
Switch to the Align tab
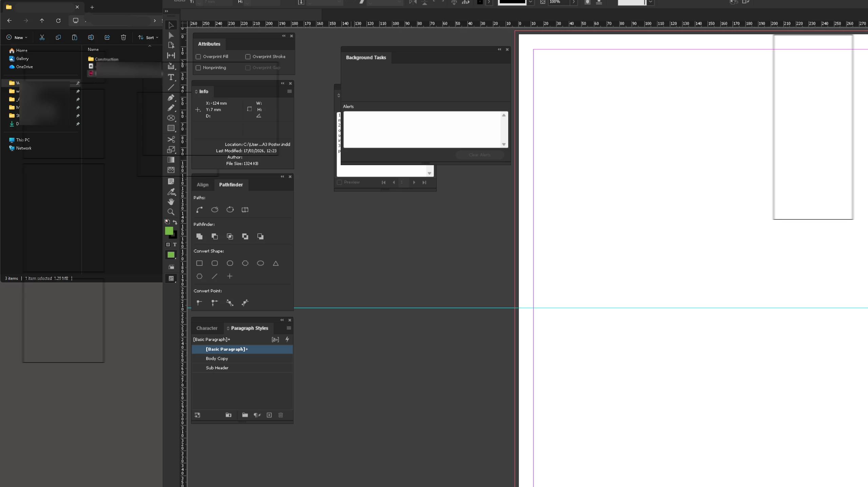(203, 184)
